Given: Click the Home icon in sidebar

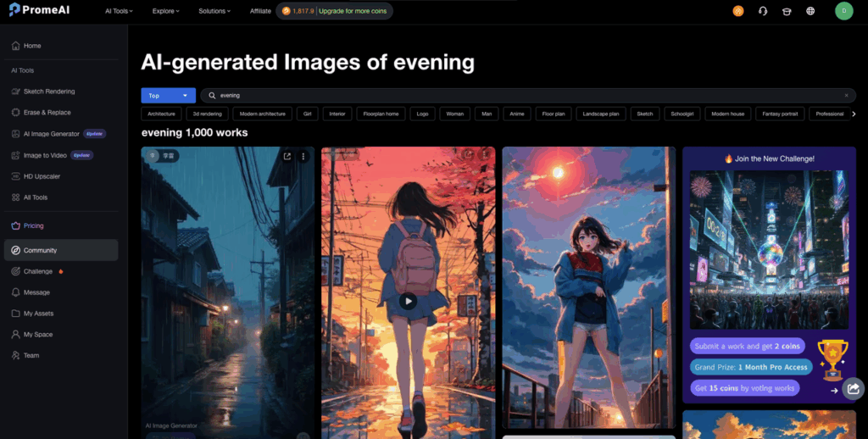Looking at the screenshot, I should click(x=15, y=46).
